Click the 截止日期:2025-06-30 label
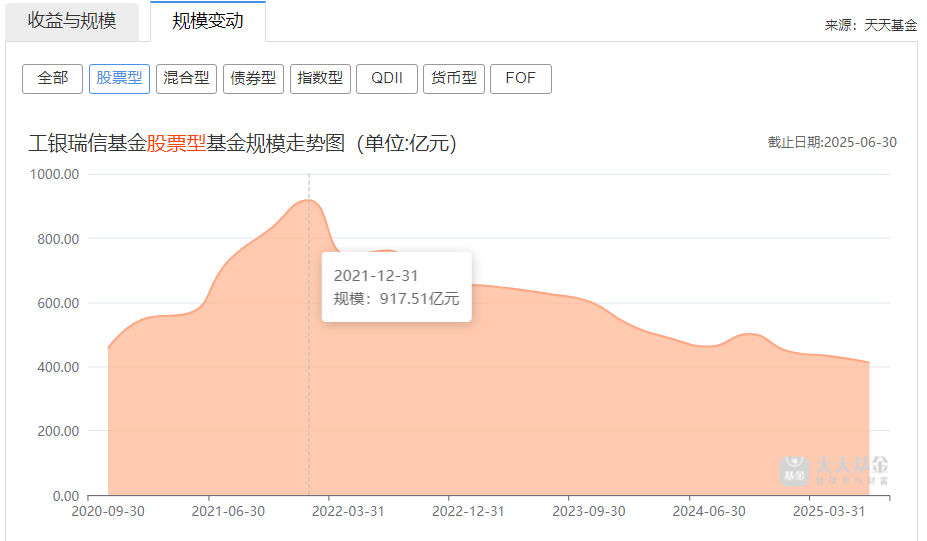Screen dimensions: 927x541 pos(832,142)
